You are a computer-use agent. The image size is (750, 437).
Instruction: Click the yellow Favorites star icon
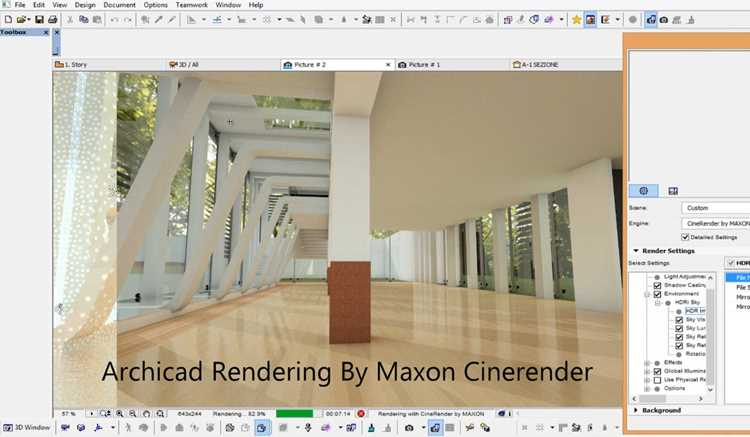576,20
